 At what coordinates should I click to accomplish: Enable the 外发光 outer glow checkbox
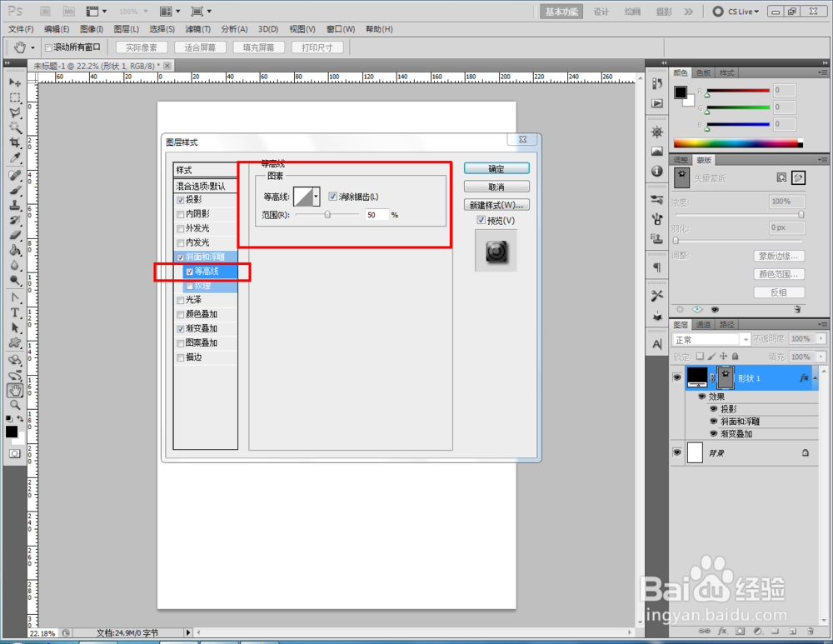click(181, 228)
